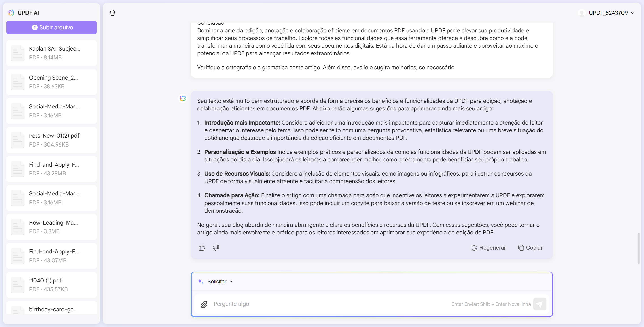Click the How-Leading-Ma file document icon
The height and width of the screenshot is (327, 644).
tap(17, 227)
